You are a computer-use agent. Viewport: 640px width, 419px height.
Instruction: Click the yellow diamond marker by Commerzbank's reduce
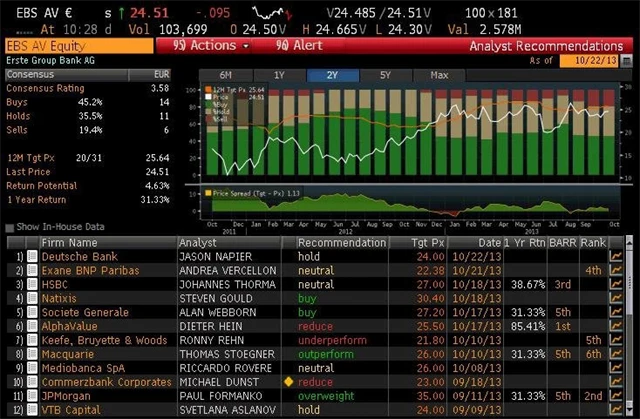(289, 383)
